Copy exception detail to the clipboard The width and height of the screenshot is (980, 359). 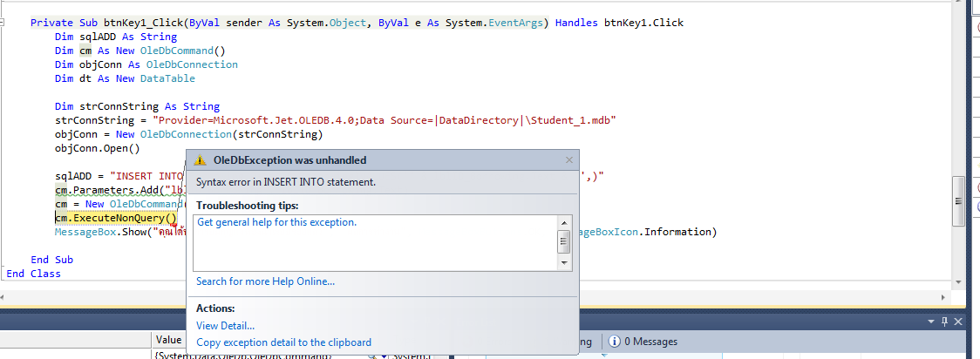(283, 342)
